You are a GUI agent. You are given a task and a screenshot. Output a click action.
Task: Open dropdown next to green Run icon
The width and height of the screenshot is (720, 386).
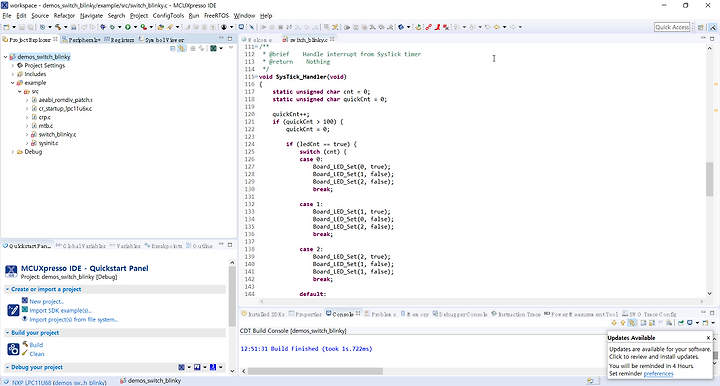135,27
